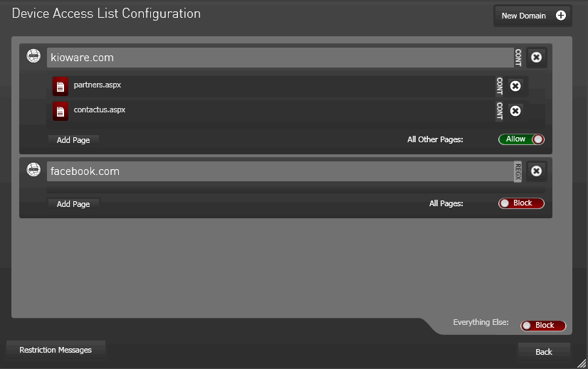The image size is (588, 369).
Task: Remove the kioware.com domain entry
Action: [536, 58]
